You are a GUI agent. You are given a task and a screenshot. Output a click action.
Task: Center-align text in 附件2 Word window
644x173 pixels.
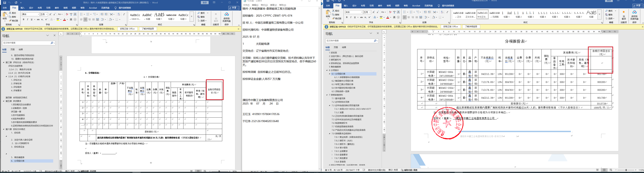coord(85,19)
